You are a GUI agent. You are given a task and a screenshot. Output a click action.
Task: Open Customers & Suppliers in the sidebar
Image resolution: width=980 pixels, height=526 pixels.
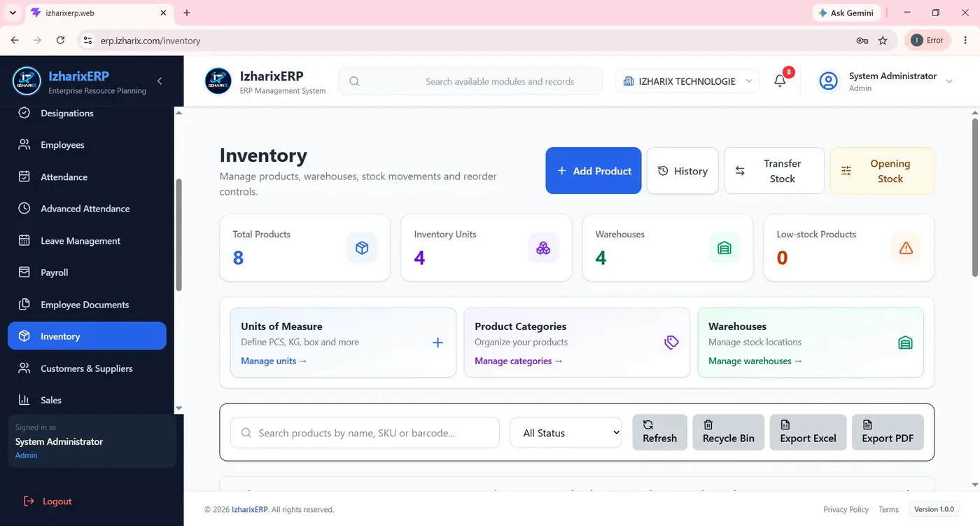pyautogui.click(x=87, y=368)
